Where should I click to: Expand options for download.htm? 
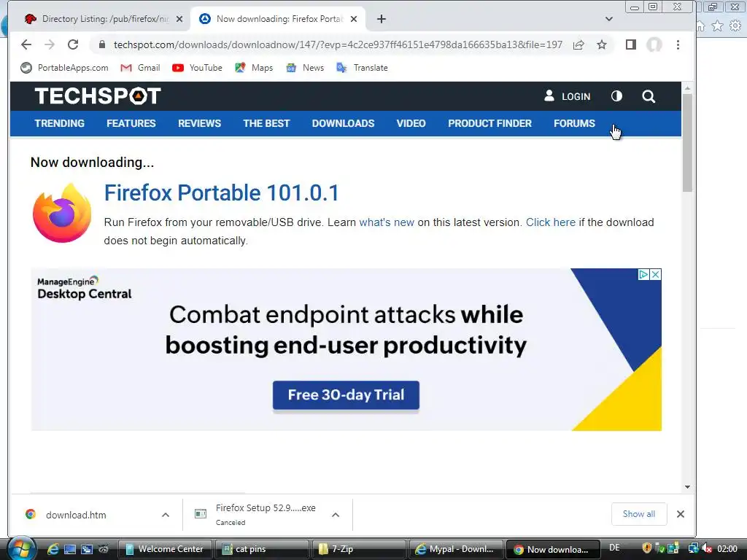pos(166,515)
